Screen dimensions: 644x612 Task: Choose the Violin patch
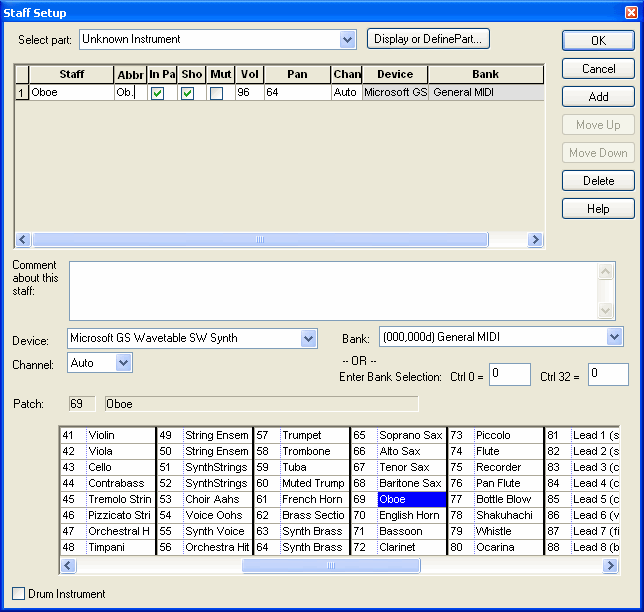click(101, 435)
